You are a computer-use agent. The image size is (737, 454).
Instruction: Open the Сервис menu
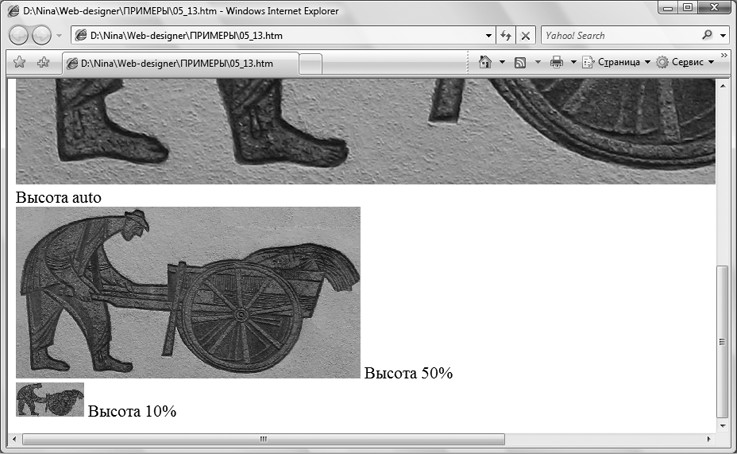point(686,62)
